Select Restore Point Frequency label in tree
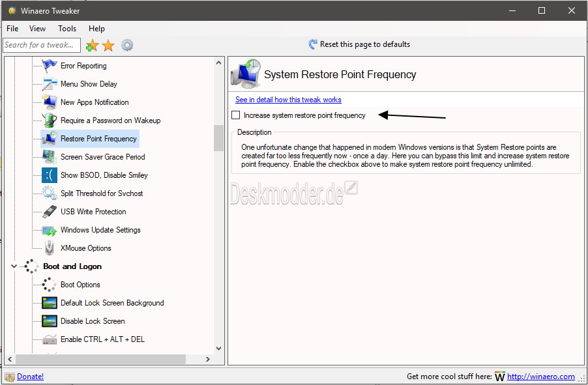This screenshot has height=385, width=588. click(98, 139)
